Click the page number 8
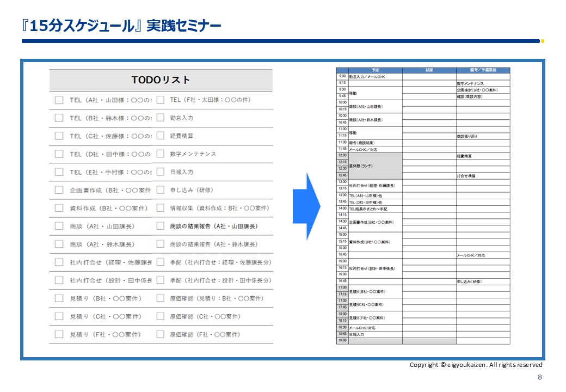 click(x=540, y=377)
